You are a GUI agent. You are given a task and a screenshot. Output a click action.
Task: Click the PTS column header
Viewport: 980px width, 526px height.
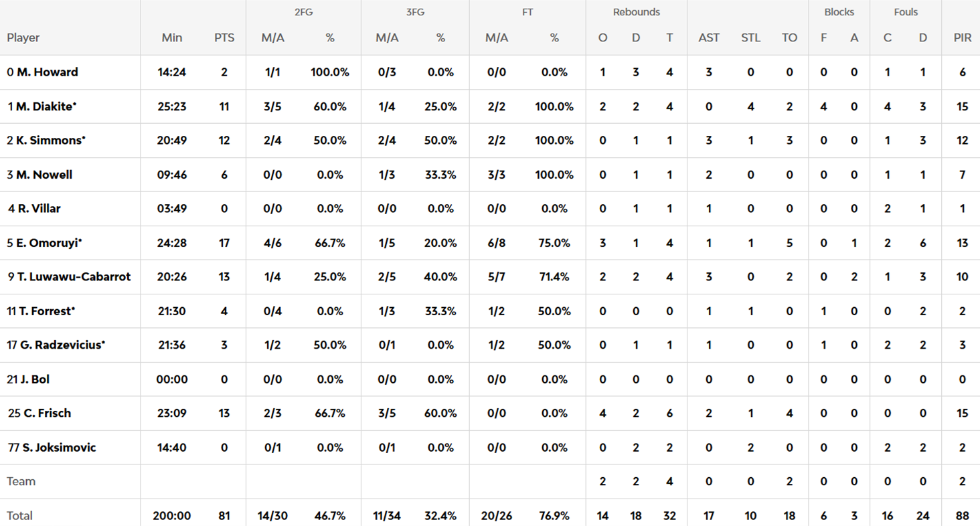(x=224, y=38)
